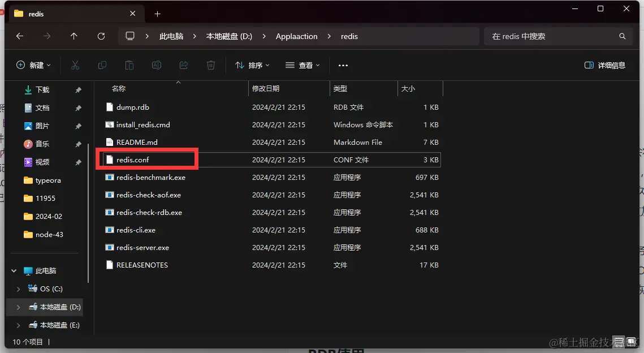The width and height of the screenshot is (644, 353).
Task: Click 此电脑 in the address breadcrumb
Action: click(171, 36)
